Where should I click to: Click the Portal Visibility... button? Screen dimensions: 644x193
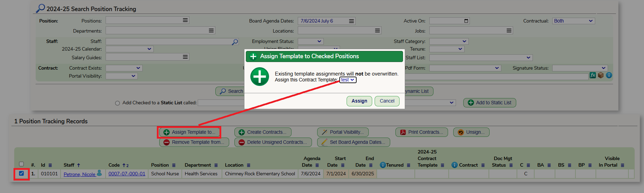click(343, 132)
